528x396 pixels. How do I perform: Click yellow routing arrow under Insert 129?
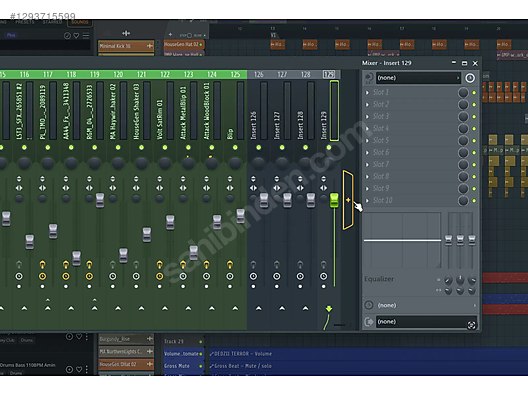329,308
